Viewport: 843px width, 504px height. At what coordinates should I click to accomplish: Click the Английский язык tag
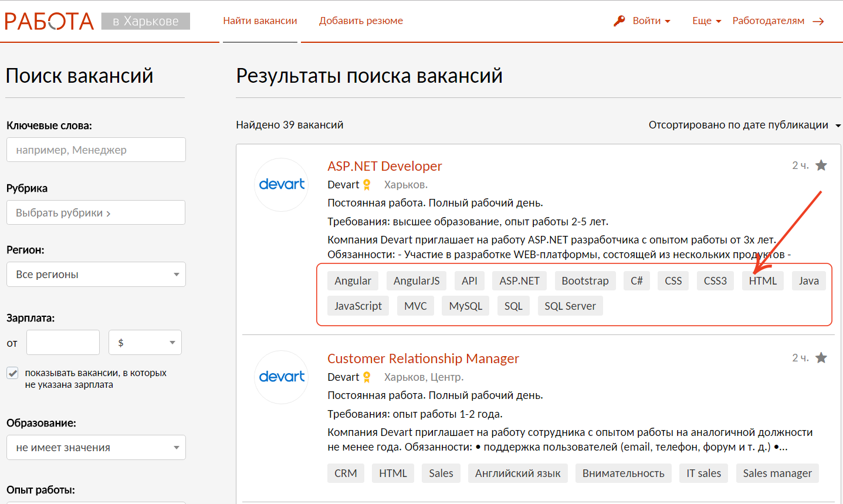click(518, 473)
